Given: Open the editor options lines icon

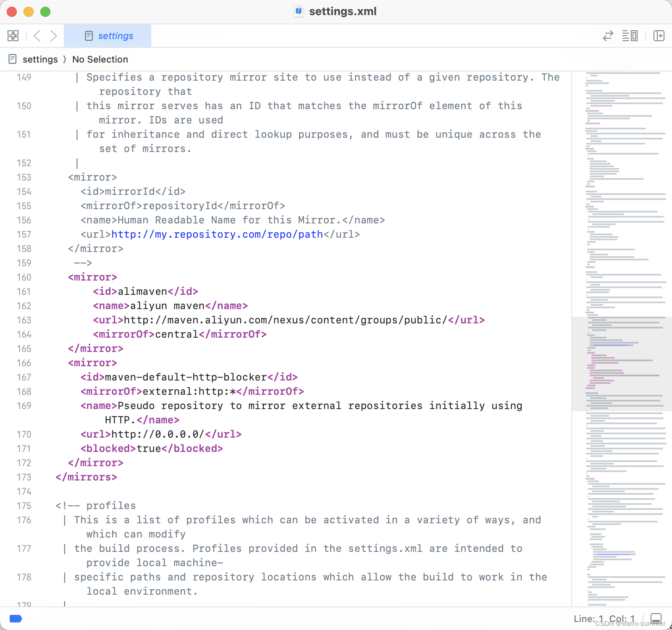Looking at the screenshot, I should tap(630, 36).
